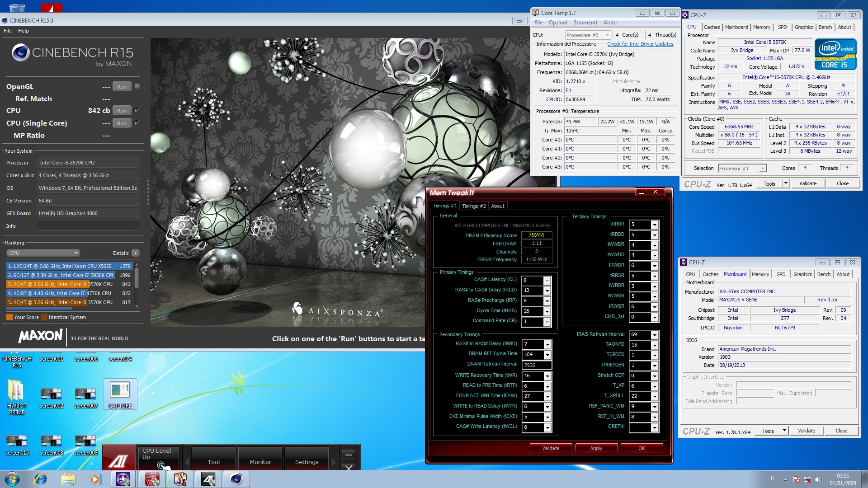Viewport: 868px width, 488px height.
Task: Click the AI Suite red logo
Action: (119, 458)
